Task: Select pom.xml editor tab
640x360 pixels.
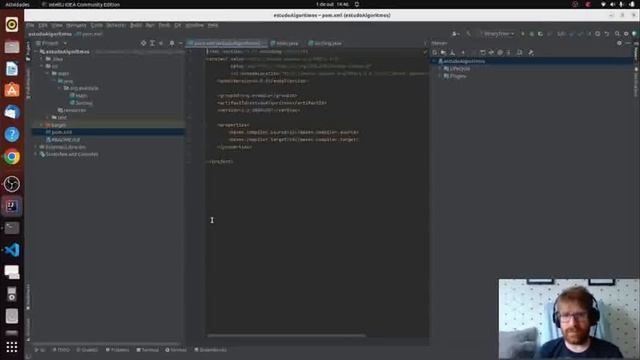Action: pyautogui.click(x=227, y=43)
